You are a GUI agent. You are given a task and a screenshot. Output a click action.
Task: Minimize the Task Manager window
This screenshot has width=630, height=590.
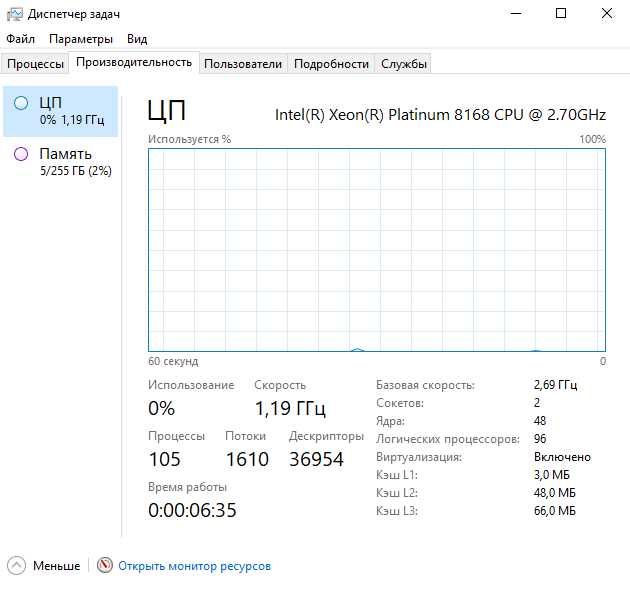[x=516, y=14]
